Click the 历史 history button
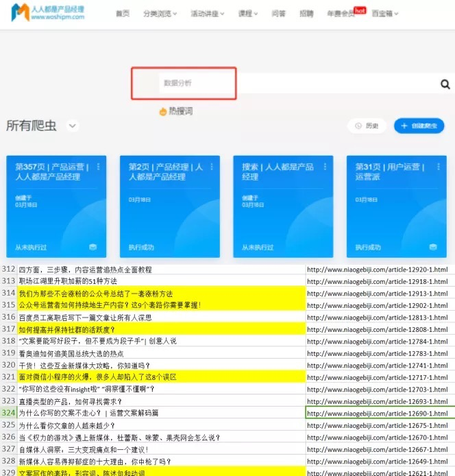This screenshot has width=455, height=476. [x=367, y=126]
